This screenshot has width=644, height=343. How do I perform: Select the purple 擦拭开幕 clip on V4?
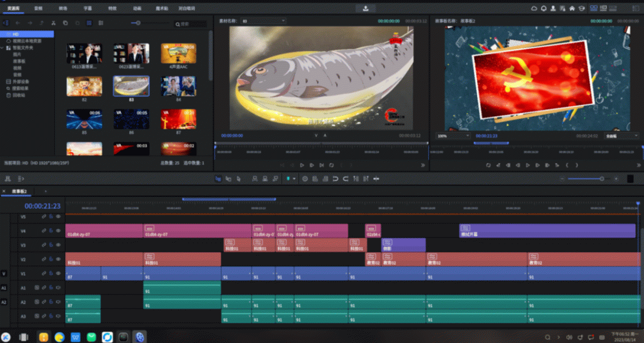tap(547, 231)
